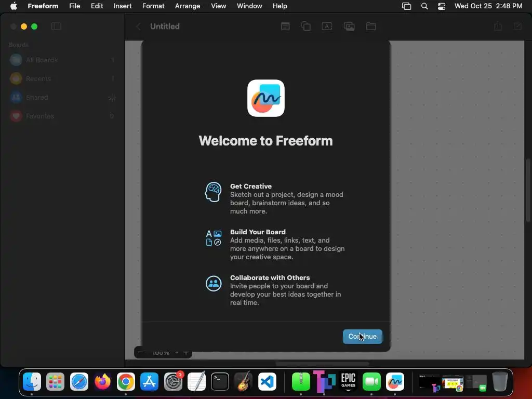Open the Help menu
532x399 pixels.
pos(280,6)
